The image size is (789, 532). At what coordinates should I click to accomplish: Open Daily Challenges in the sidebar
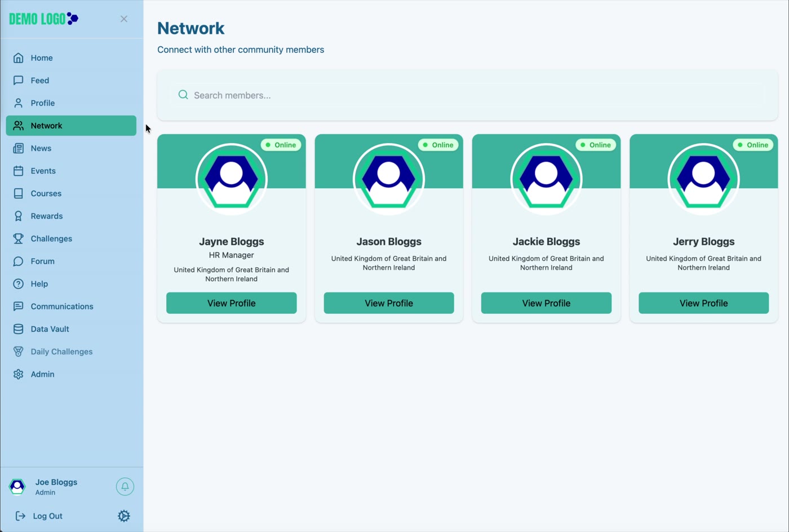[71, 351]
